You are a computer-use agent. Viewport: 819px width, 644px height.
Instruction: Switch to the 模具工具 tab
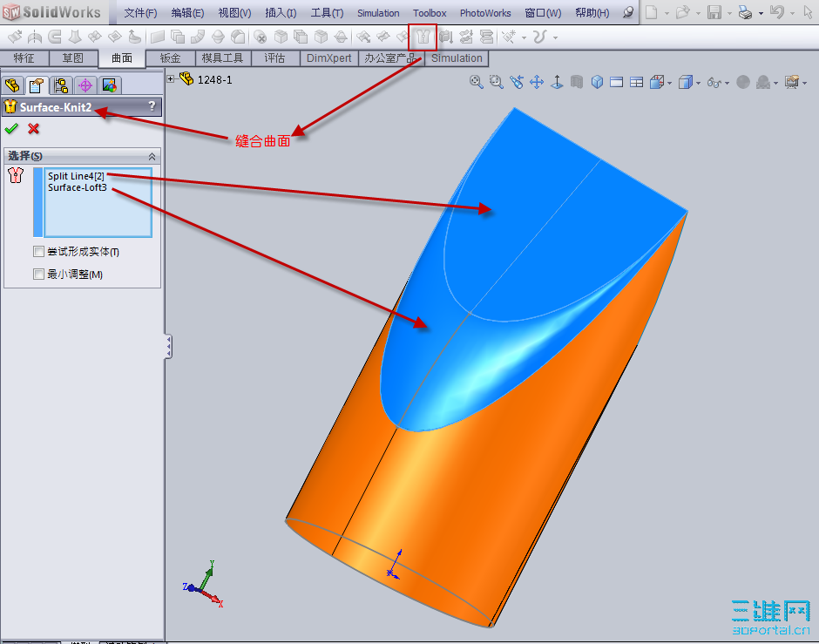coord(223,58)
